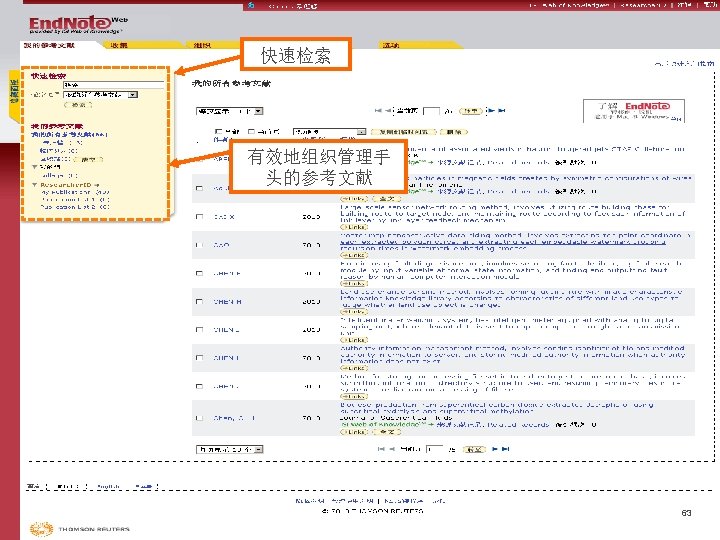Open the Large scale sensor network routing title

pos(512,214)
